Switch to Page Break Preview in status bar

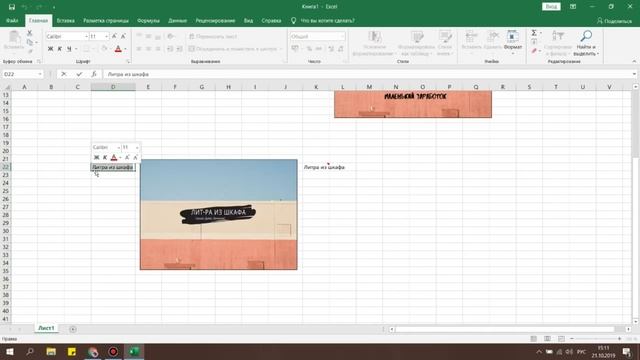pyautogui.click(x=561, y=339)
